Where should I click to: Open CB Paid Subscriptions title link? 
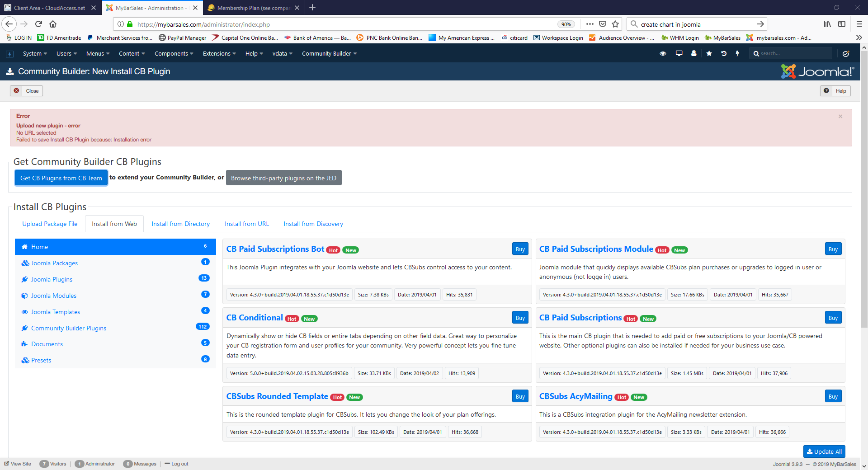tap(580, 318)
